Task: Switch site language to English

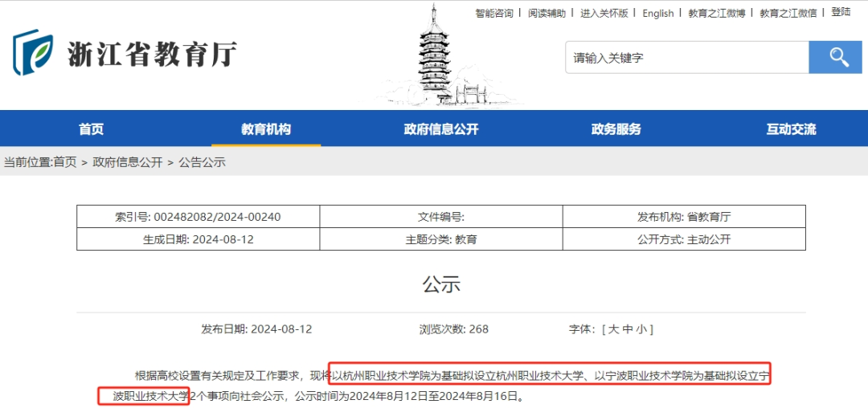Action: tap(658, 14)
